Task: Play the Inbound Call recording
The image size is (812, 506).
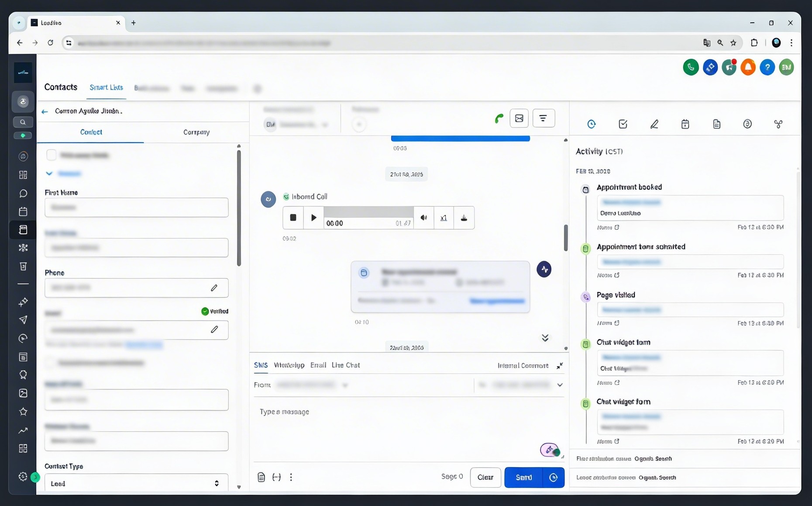Action: 313,218
